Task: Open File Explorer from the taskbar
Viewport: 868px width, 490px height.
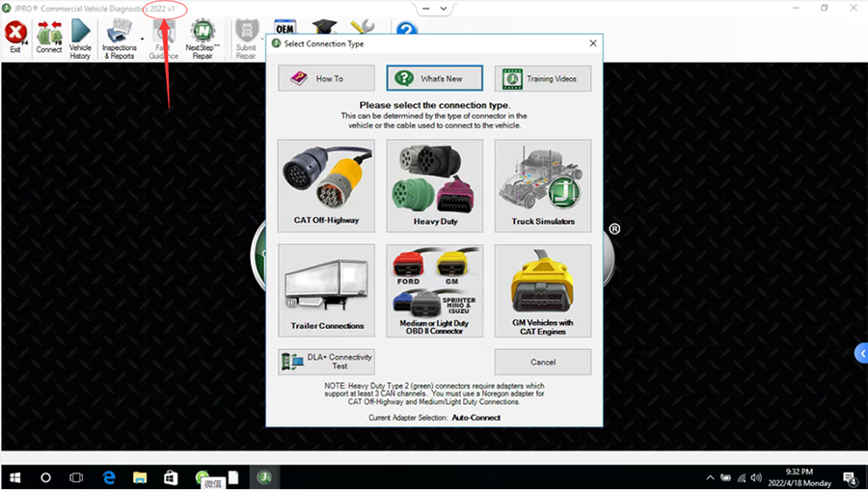Action: click(140, 477)
